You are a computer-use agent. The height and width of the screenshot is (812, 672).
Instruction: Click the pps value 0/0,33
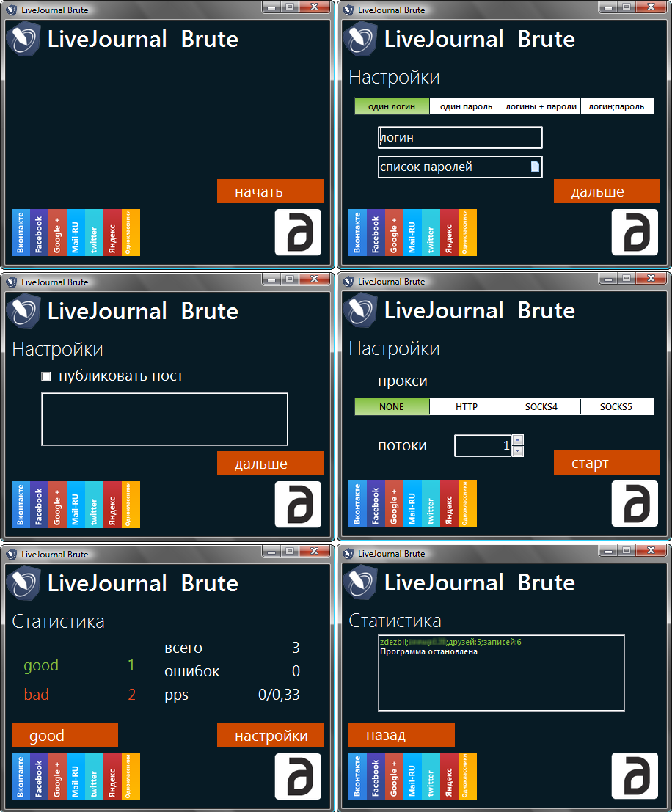tap(279, 695)
